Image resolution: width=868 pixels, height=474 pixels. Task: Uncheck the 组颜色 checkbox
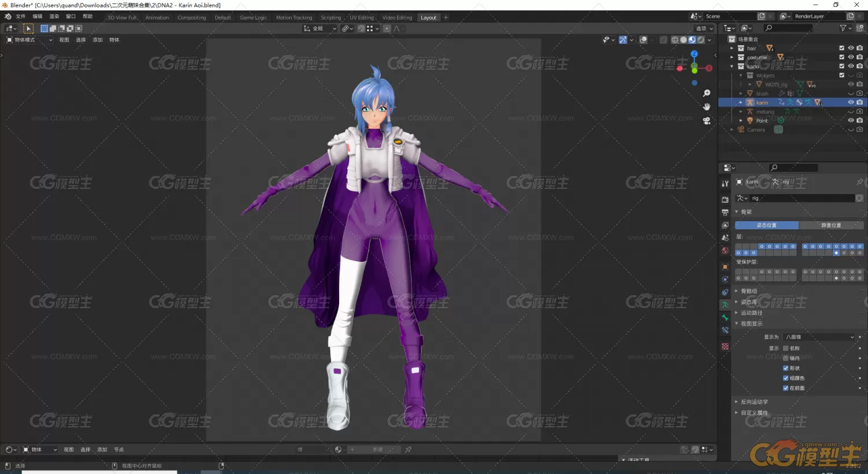786,378
